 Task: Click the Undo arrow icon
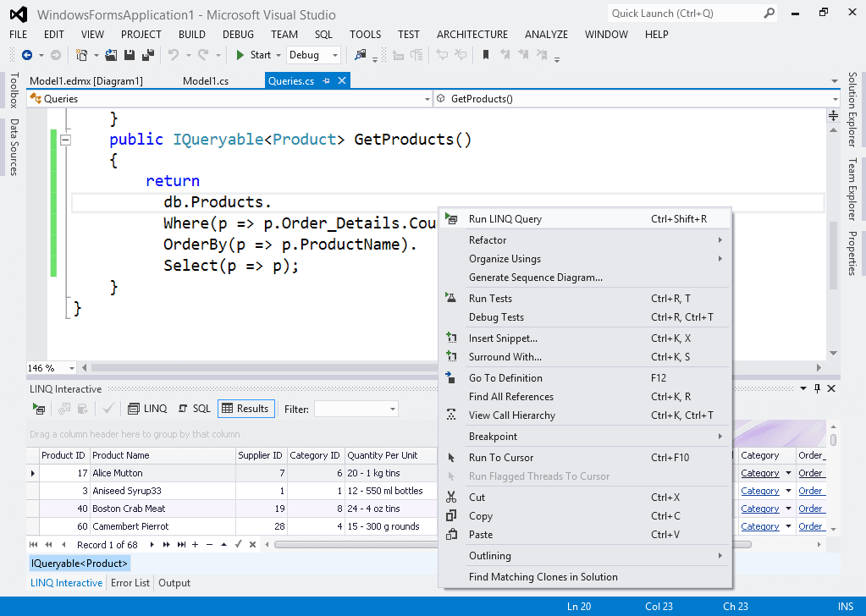pos(174,55)
